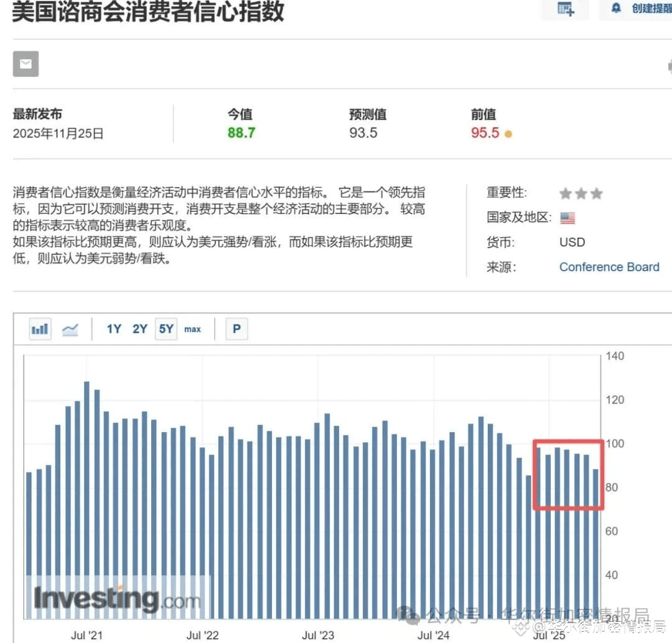Image resolution: width=672 pixels, height=643 pixels.
Task: Click the red highlighted chart region
Action: coord(567,476)
